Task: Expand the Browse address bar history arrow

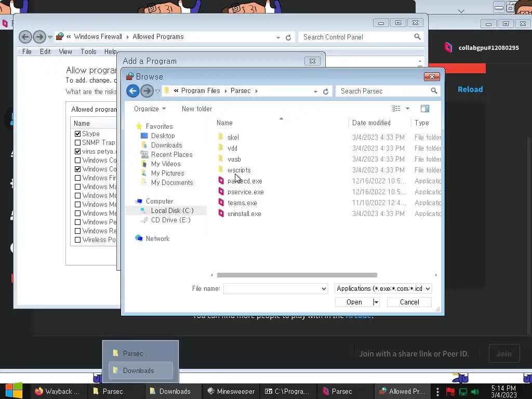Action: click(x=315, y=91)
